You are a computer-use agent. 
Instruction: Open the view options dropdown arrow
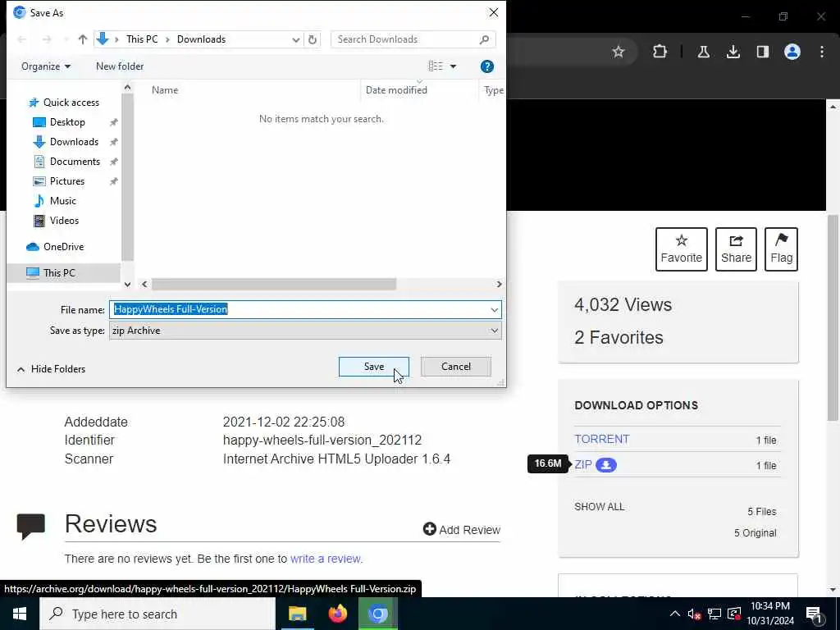click(x=453, y=66)
